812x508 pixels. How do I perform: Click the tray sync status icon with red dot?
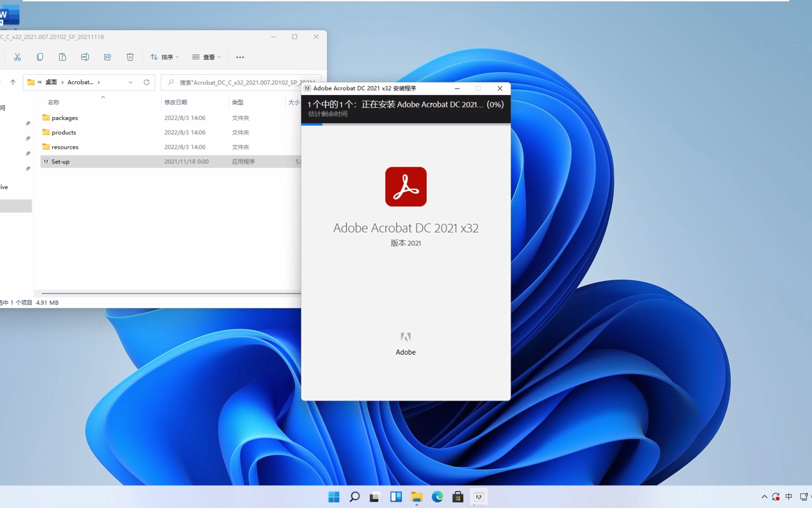point(776,496)
